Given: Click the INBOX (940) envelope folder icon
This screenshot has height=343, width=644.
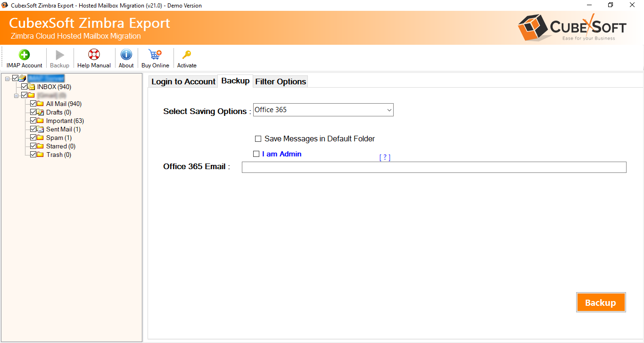Looking at the screenshot, I should click(x=32, y=87).
